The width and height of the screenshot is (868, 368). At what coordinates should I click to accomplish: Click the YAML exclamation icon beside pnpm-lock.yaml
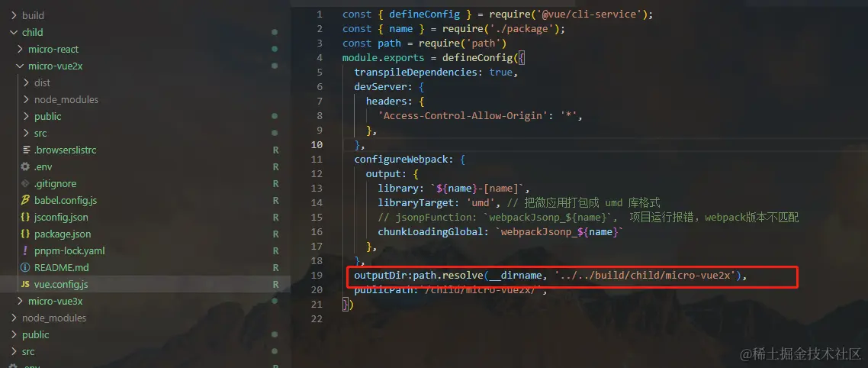click(25, 250)
